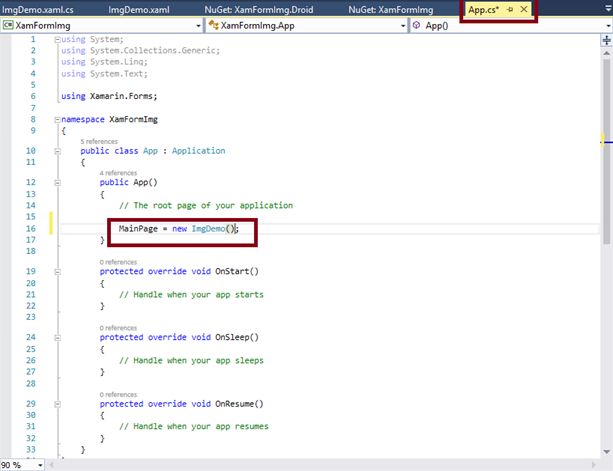This screenshot has height=471, width=613.
Task: Click line number 10 in the margin
Action: pos(31,151)
